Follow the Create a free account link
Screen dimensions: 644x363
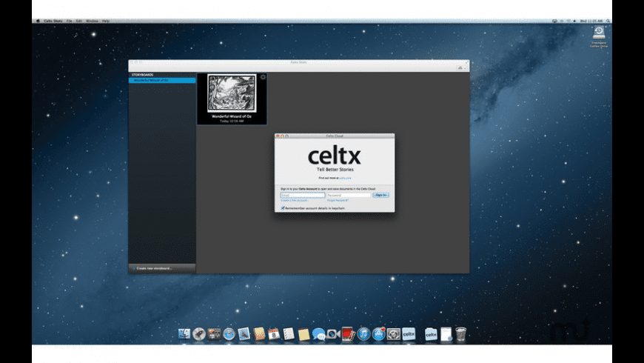point(295,200)
